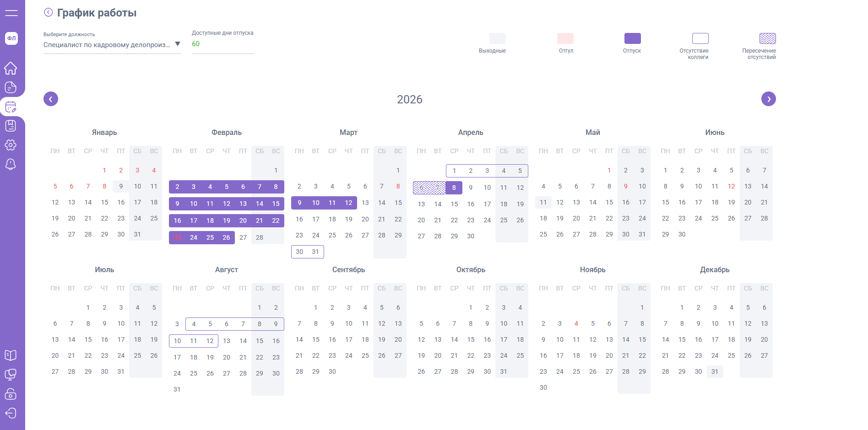Open settings gear in sidebar
This screenshot has width=868, height=430.
(11, 145)
